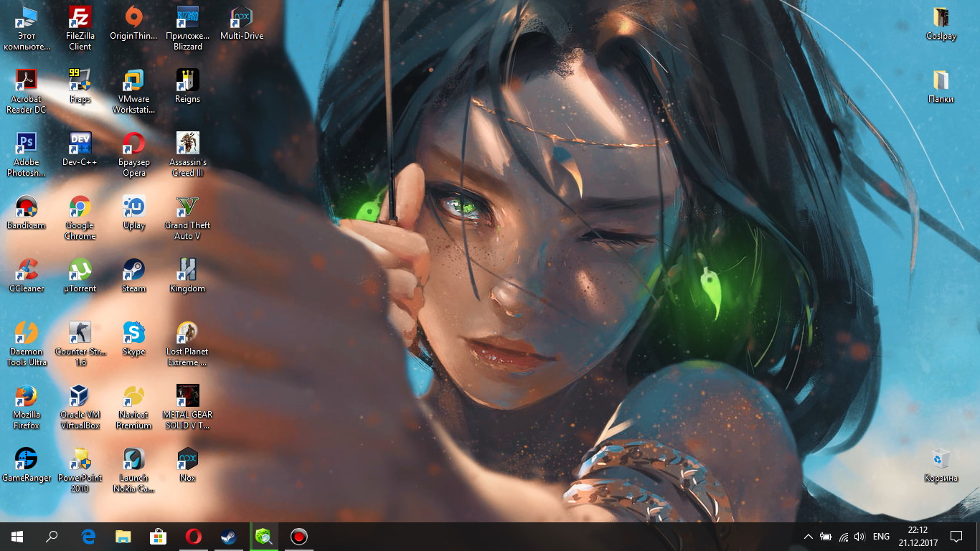
Task: Launch GameRanger desktop shortcut
Action: 27,466
